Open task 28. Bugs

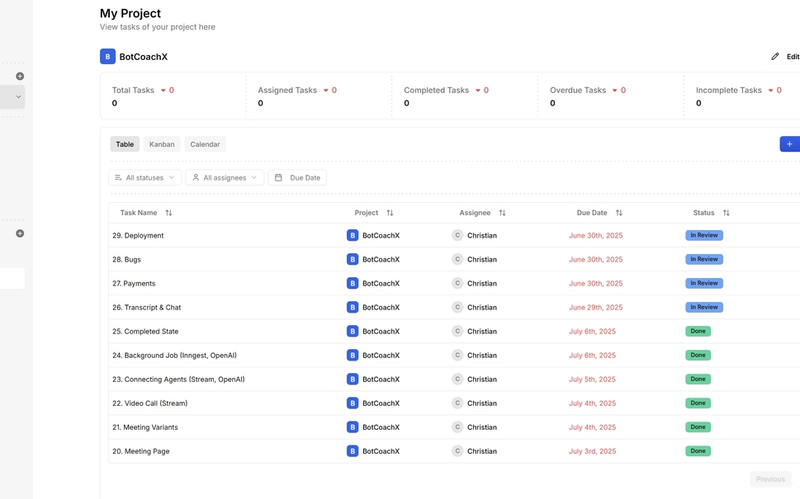[x=127, y=260]
